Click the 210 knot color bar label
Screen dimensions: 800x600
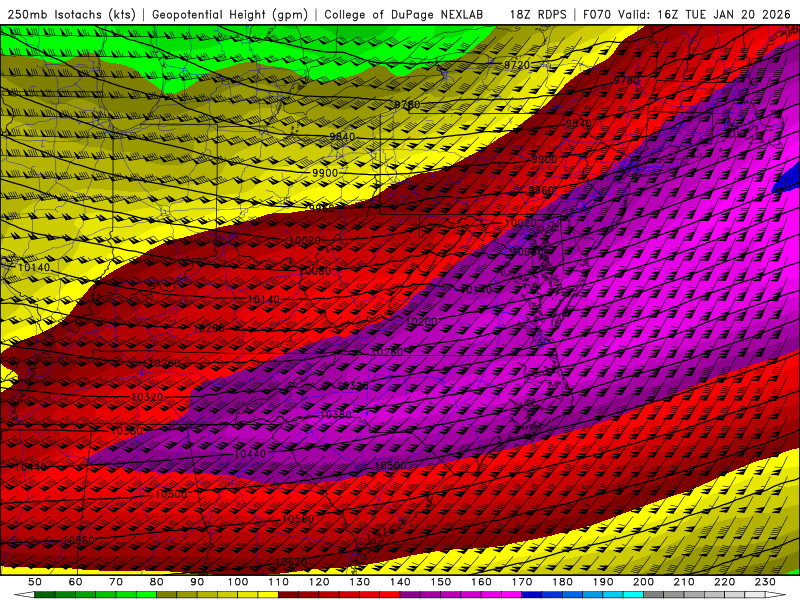click(x=684, y=582)
